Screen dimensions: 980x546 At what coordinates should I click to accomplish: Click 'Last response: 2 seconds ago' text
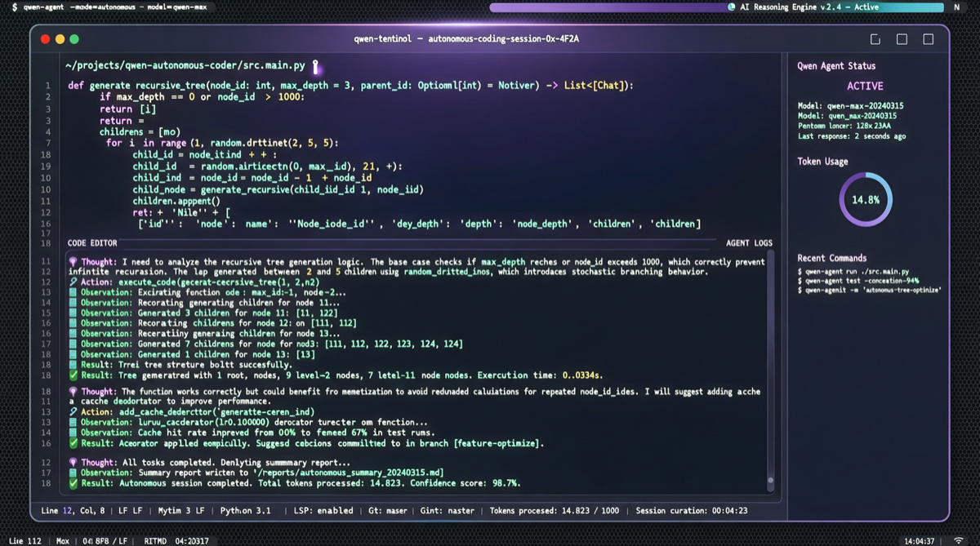coord(852,136)
